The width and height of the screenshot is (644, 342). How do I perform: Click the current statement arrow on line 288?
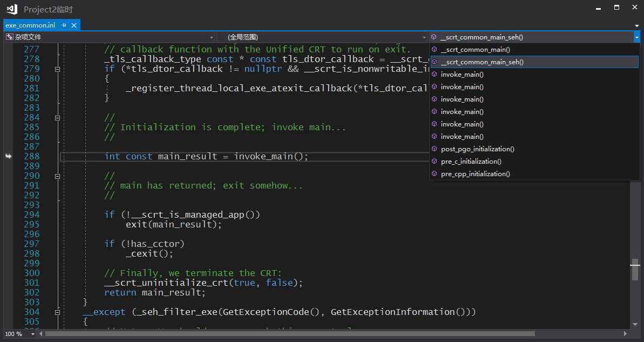tap(8, 156)
